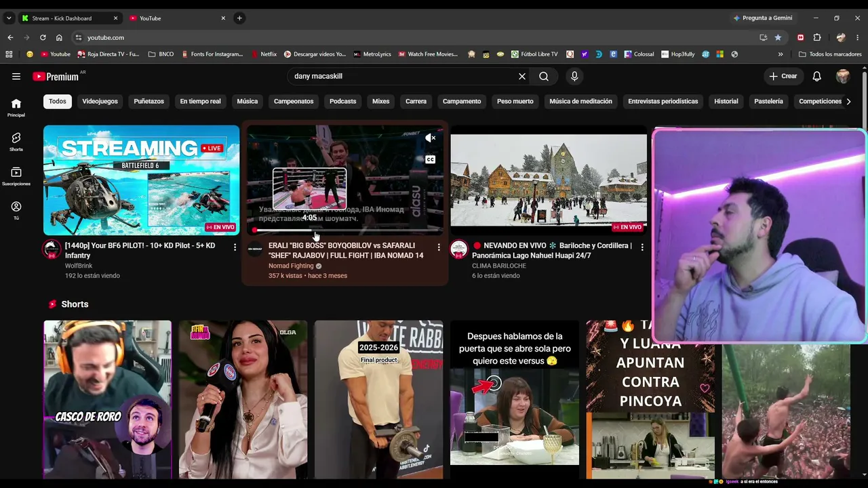The height and width of the screenshot is (488, 868).
Task: Filter by Música de meditación chip
Action: tap(580, 102)
